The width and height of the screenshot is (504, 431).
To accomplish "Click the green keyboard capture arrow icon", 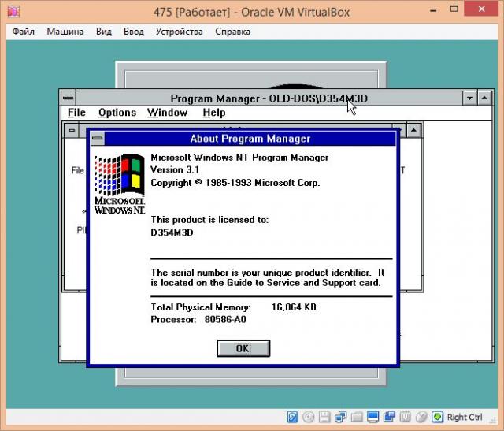I will [x=437, y=417].
